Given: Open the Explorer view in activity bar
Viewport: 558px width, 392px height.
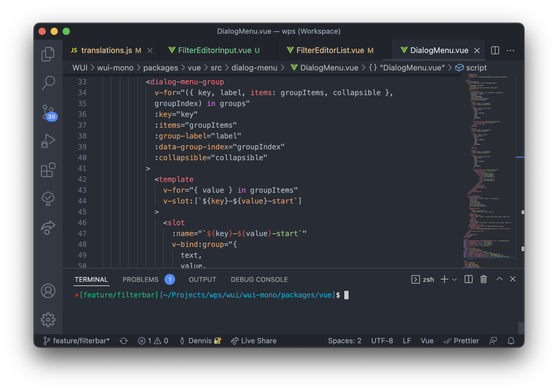Looking at the screenshot, I should coord(48,54).
